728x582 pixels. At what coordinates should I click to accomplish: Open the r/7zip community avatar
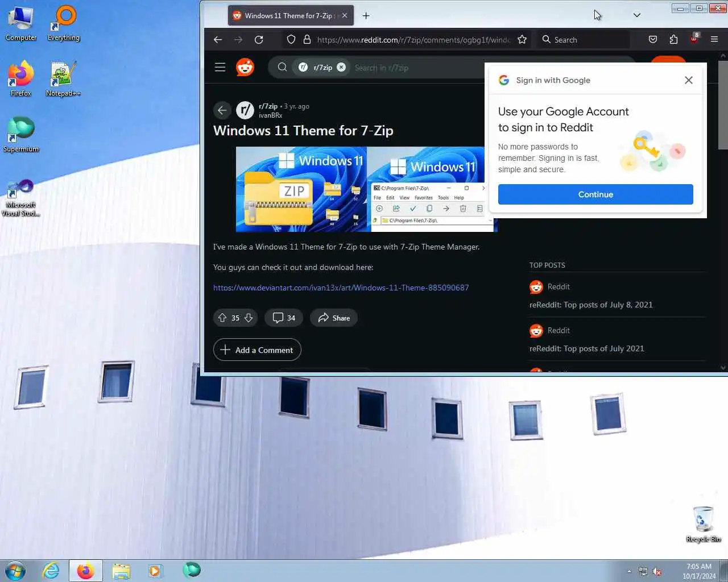pyautogui.click(x=245, y=110)
